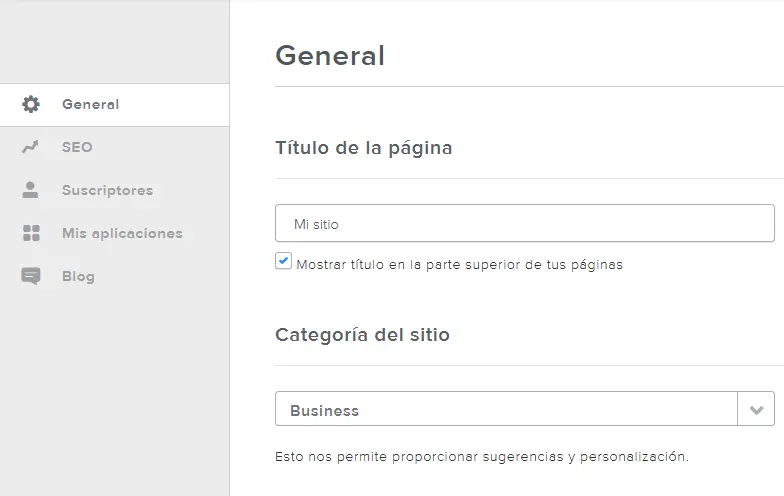The width and height of the screenshot is (784, 496).
Task: Click the 'Mostrar título en la parte superior' label
Action: click(x=459, y=265)
